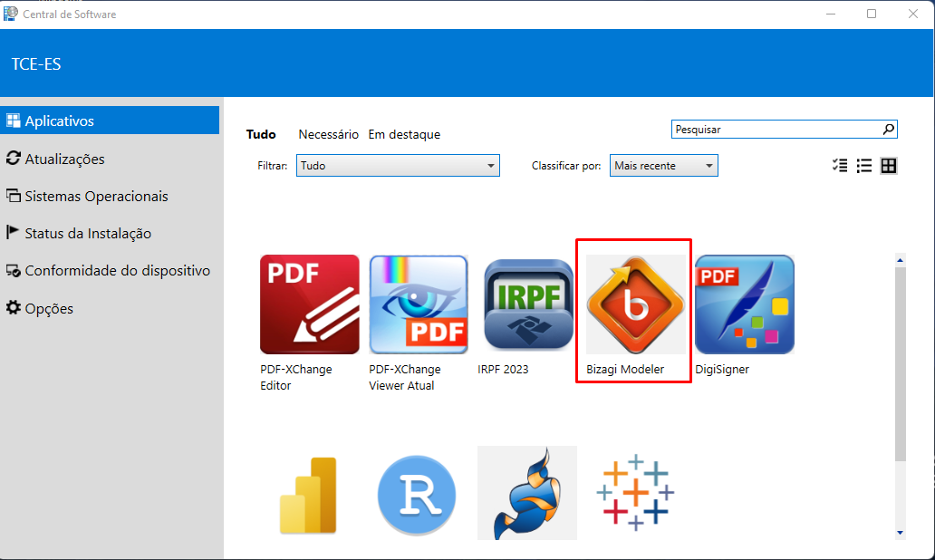Click the IRPF 2023 label text

503,369
